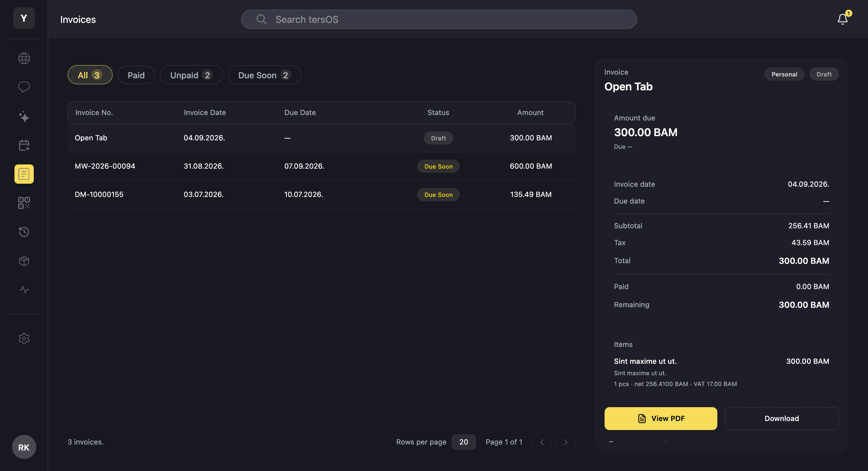This screenshot has height=471, width=868.
Task: Open the notifications bell icon
Action: [x=843, y=19]
